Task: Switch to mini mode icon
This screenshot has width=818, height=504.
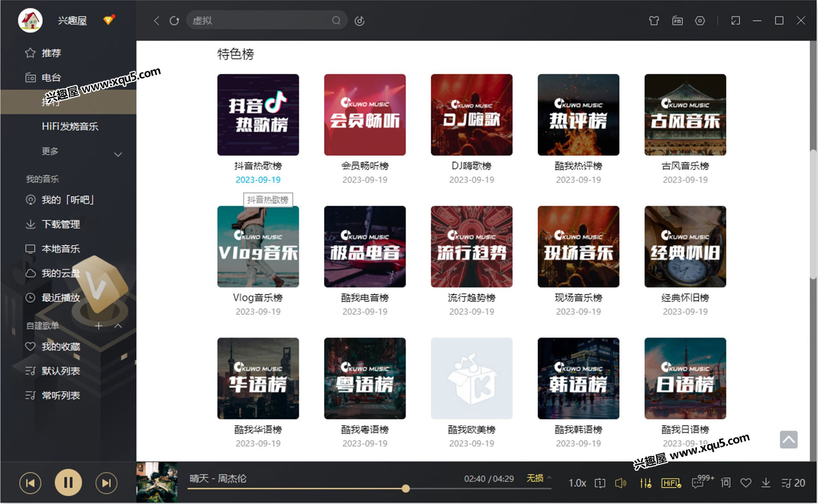Action: pyautogui.click(x=736, y=21)
